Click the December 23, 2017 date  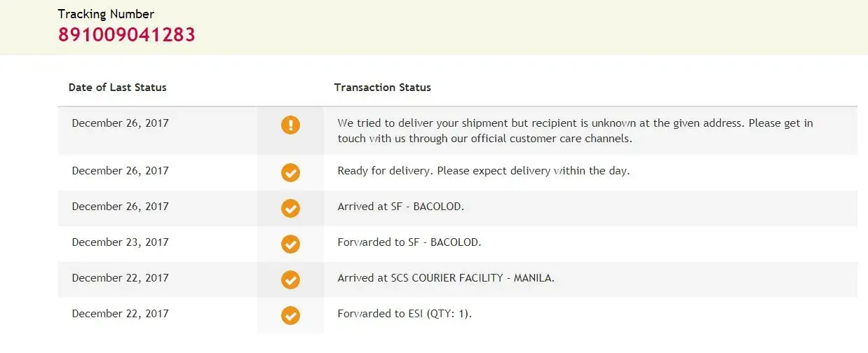pos(120,242)
